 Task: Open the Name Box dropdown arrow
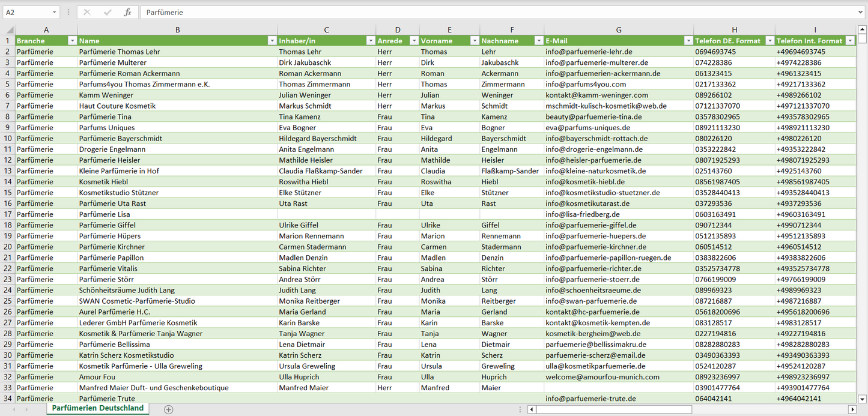(x=54, y=12)
